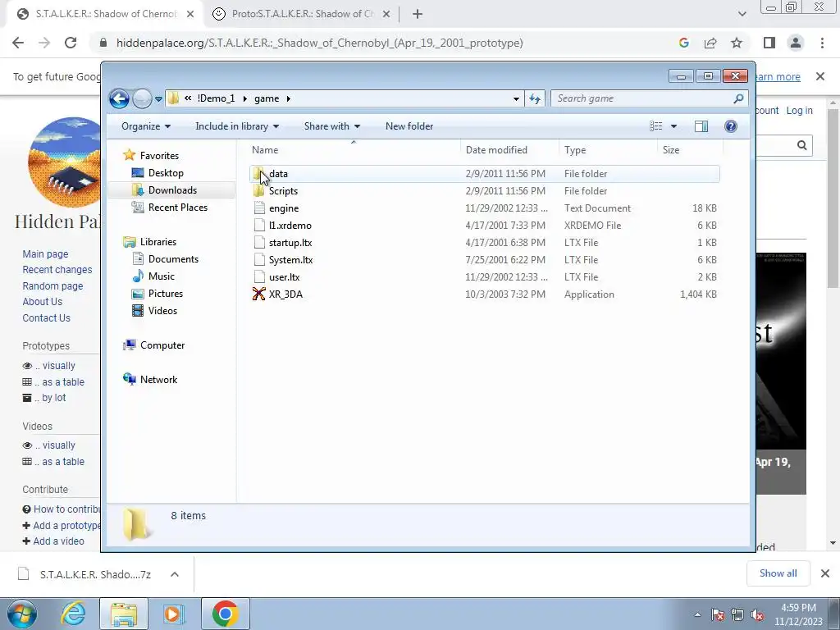The width and height of the screenshot is (840, 630).
Task: Switch to the Proto:S.T.A.L.K.E.R. Chrome tab
Action: [303, 14]
